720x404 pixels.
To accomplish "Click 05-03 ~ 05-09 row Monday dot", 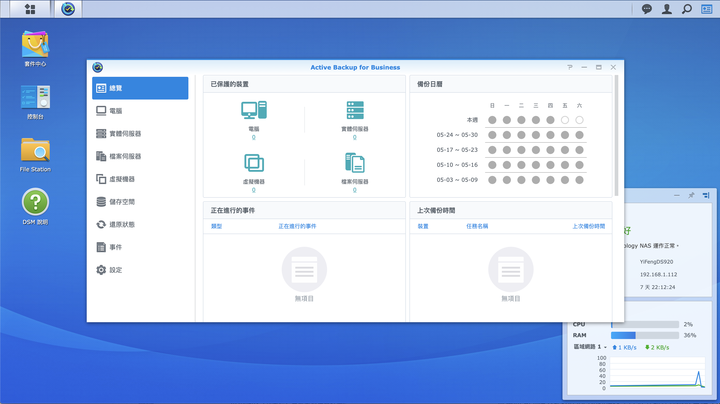I will 507,180.
